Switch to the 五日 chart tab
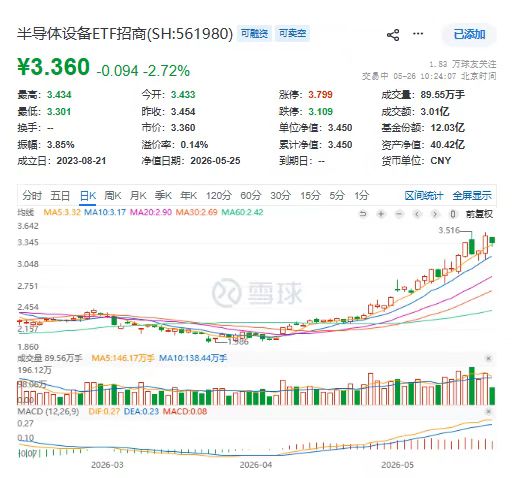 (x=60, y=195)
